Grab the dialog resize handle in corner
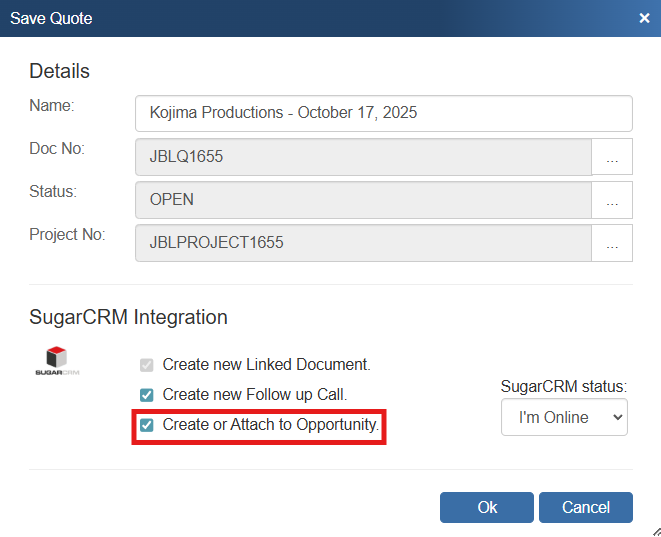Image resolution: width=661 pixels, height=537 pixels. pos(654,530)
